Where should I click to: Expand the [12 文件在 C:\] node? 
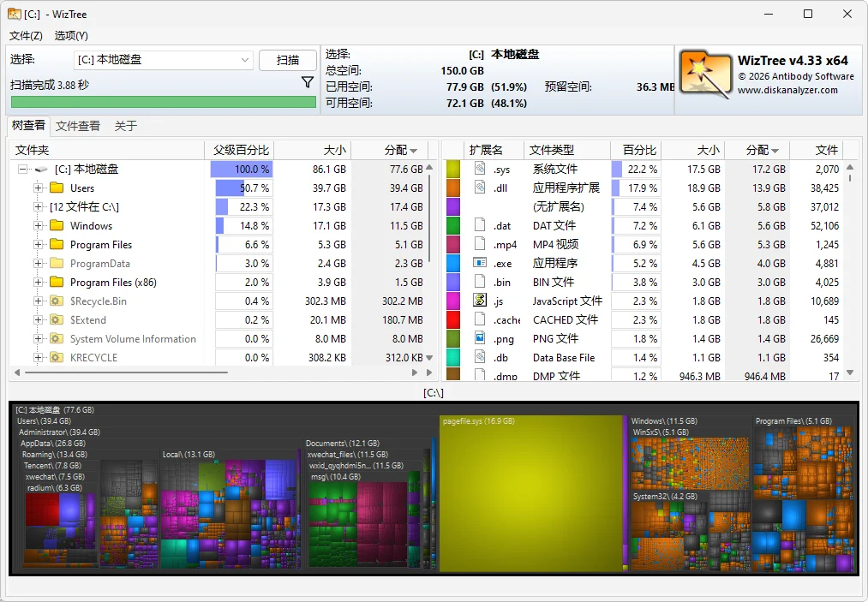tap(39, 207)
